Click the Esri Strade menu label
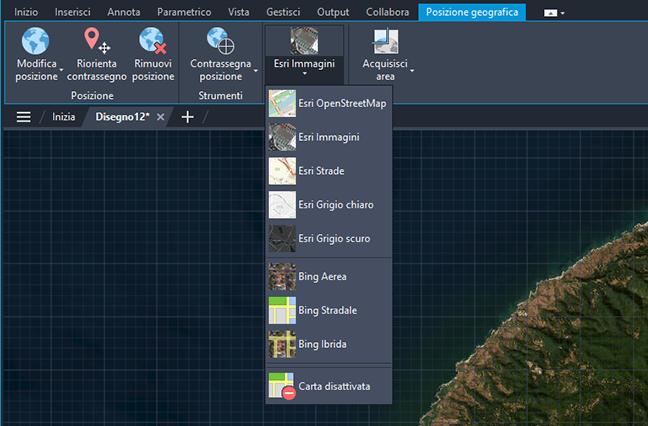The height and width of the screenshot is (426, 648). tap(322, 171)
